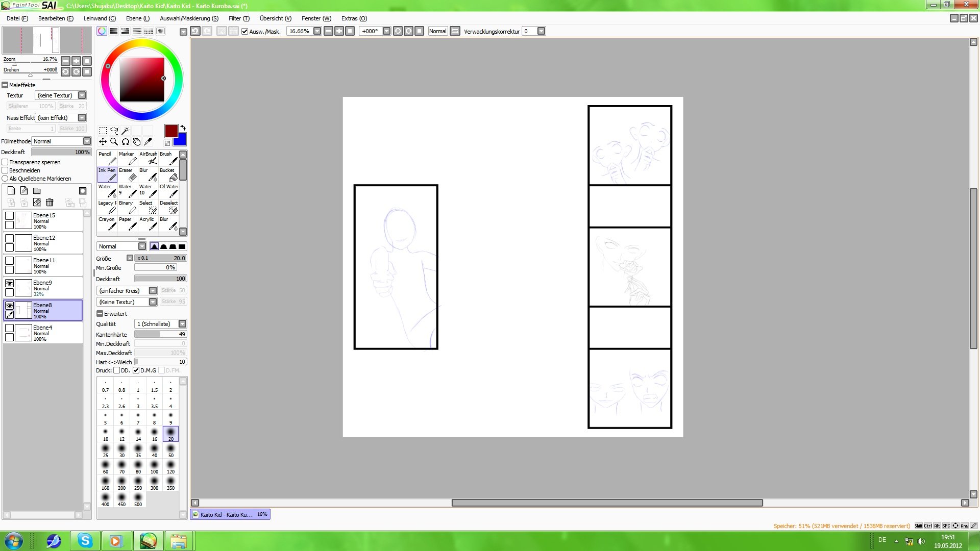This screenshot has height=551, width=980.
Task: Adjust the Kantenhärte slider
Action: pos(161,334)
